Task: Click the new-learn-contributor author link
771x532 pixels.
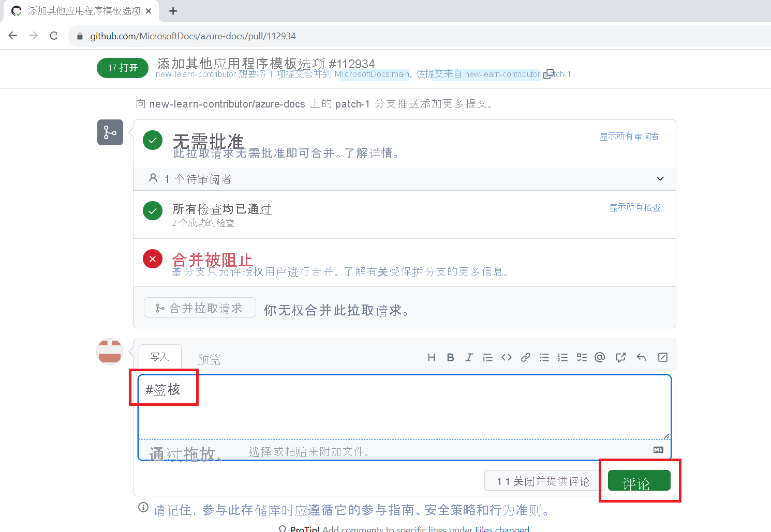Action: (196, 74)
